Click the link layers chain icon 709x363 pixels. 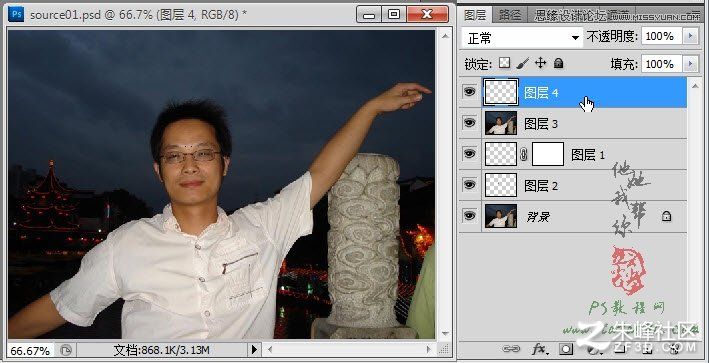511,349
